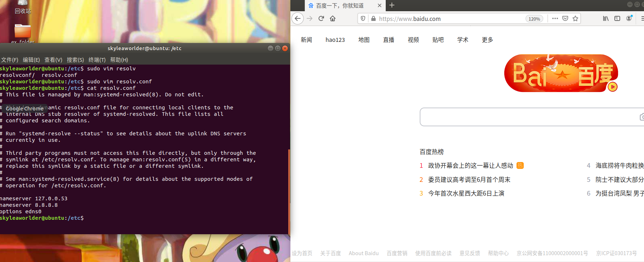View site security padlock info
Screen dimensions: 644x262
373,18
